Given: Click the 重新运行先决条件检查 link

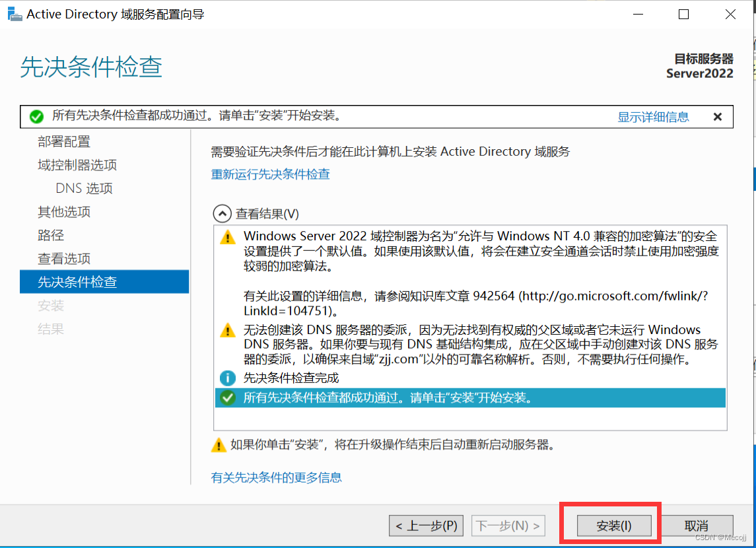Looking at the screenshot, I should 271,174.
